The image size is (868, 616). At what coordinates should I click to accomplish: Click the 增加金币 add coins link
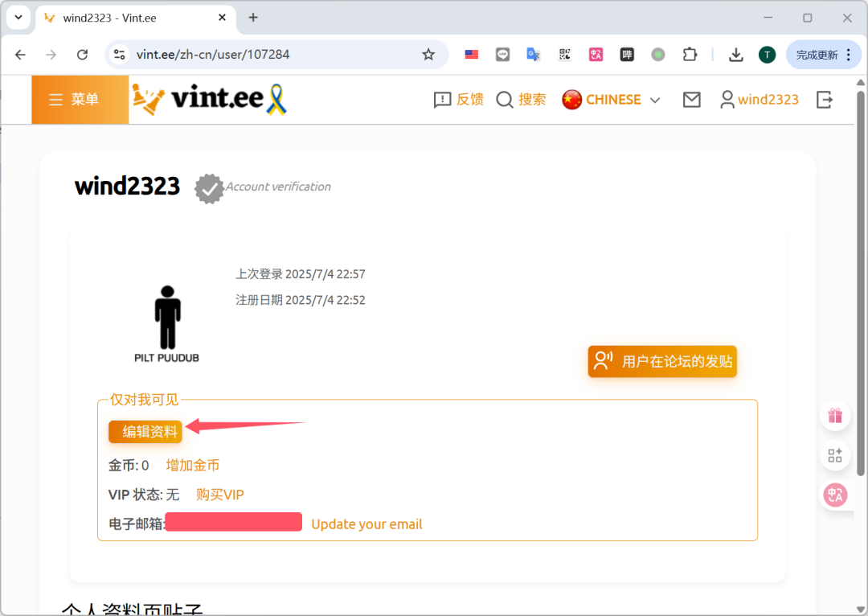pos(193,466)
